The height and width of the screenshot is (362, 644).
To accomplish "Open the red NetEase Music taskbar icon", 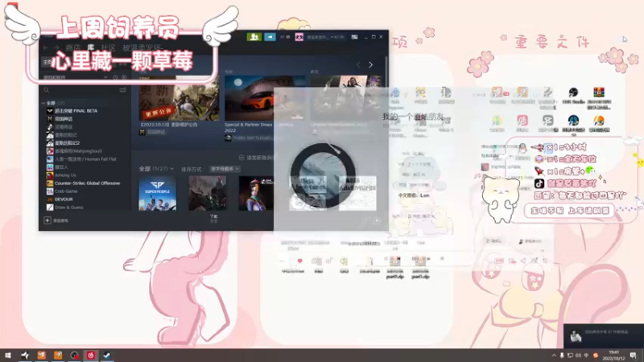I will point(91,356).
